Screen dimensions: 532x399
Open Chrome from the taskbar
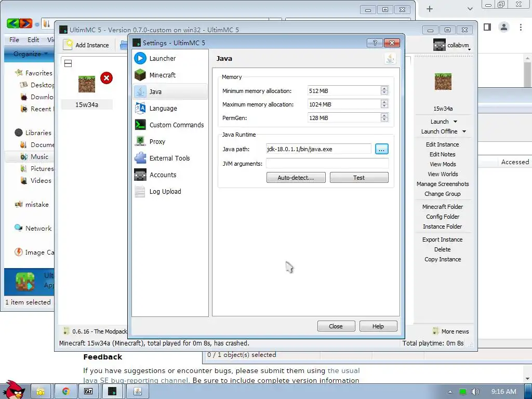pyautogui.click(x=66, y=392)
